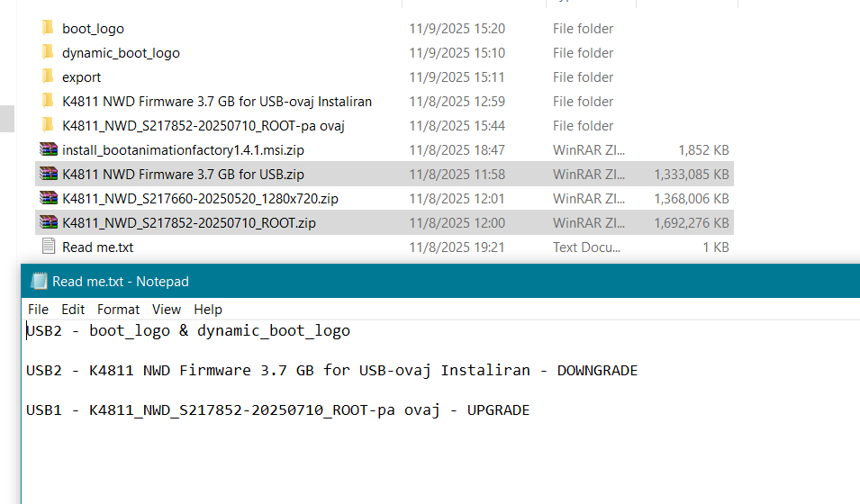Open the Format menu in Notepad

[x=119, y=310]
